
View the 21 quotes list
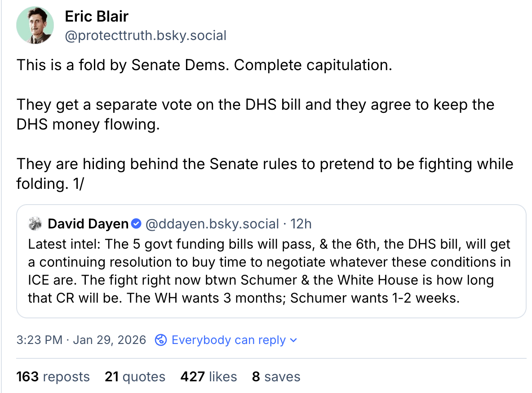[135, 376]
